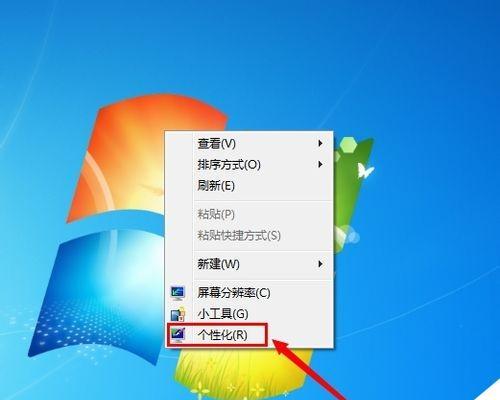The height and width of the screenshot is (400, 500).
Task: Click the monitor icon beside 屏幕分辨率
Action: pyautogui.click(x=178, y=292)
